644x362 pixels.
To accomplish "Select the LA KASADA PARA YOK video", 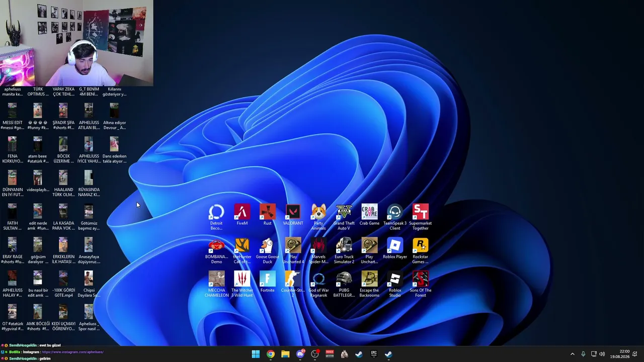I will coord(63,218).
